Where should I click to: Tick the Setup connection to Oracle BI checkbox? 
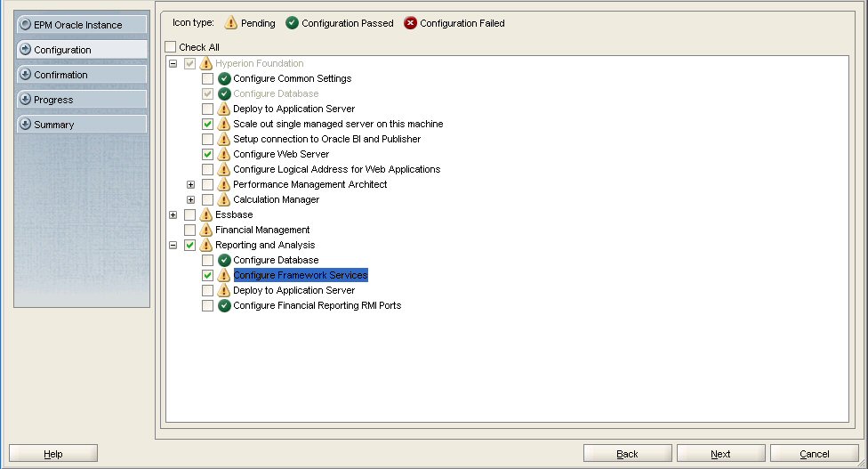pos(207,139)
